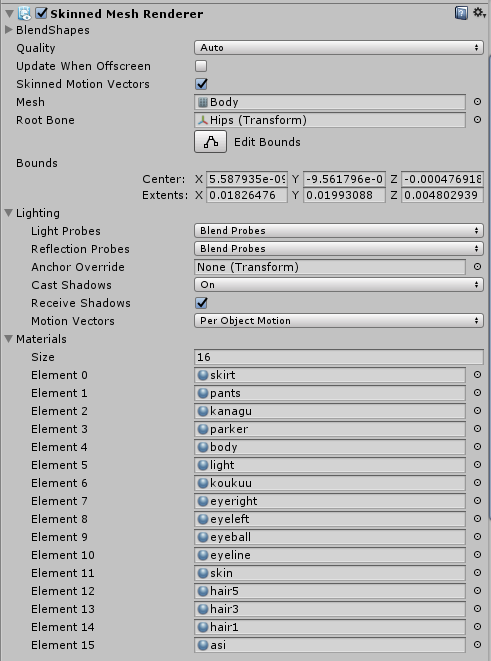Open material picker for Element 0 skirt

477,374
